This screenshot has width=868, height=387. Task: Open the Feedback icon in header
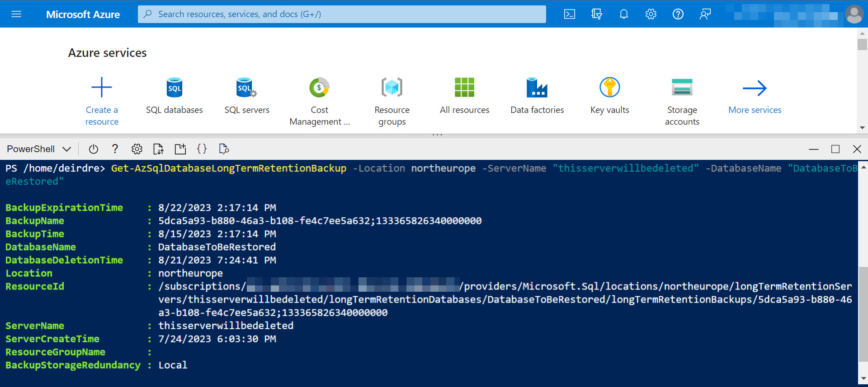pyautogui.click(x=705, y=14)
